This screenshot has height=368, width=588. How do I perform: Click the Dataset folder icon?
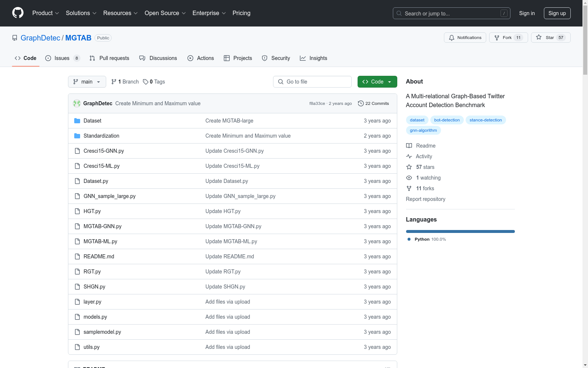point(77,121)
